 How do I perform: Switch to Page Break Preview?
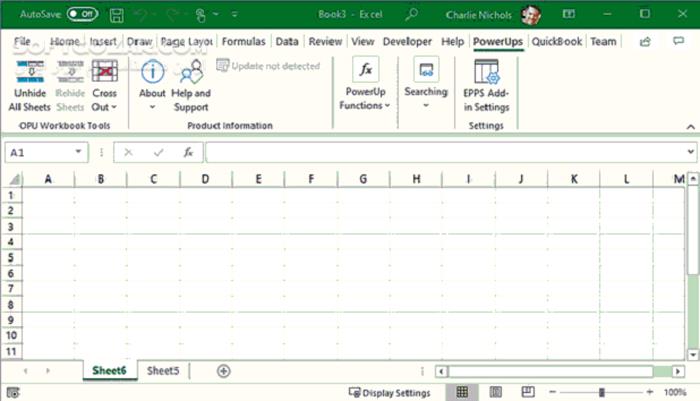[x=528, y=392]
